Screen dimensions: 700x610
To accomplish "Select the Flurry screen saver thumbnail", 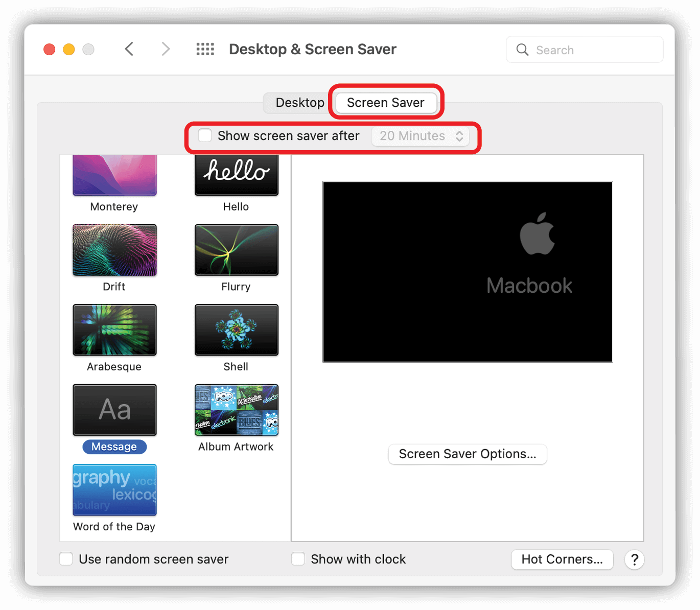I will 237,250.
